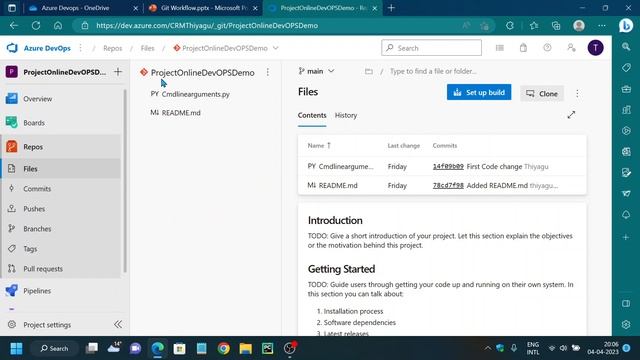Open User settings icon in header
The image size is (640, 360).
click(x=571, y=48)
